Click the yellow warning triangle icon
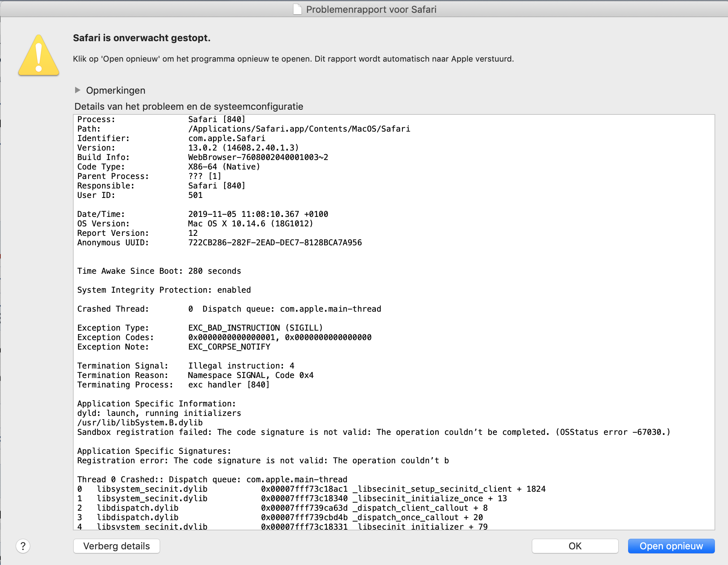The height and width of the screenshot is (565, 728). [39, 55]
